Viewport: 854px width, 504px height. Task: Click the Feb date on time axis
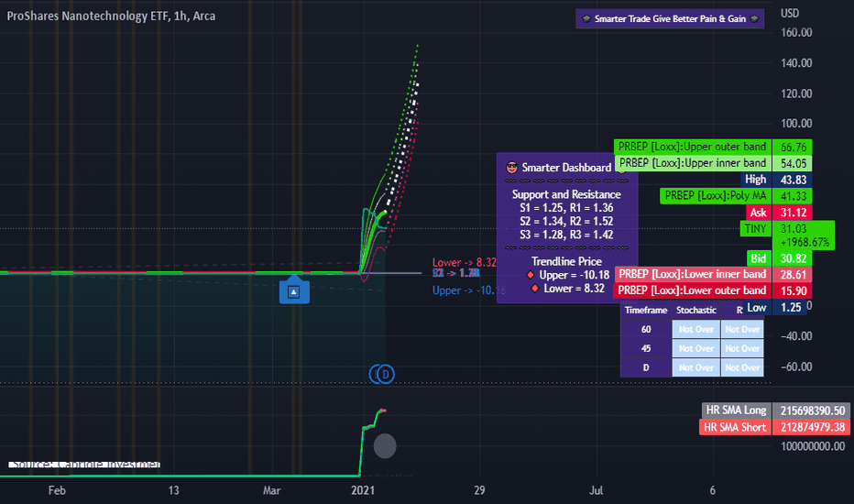[57, 490]
